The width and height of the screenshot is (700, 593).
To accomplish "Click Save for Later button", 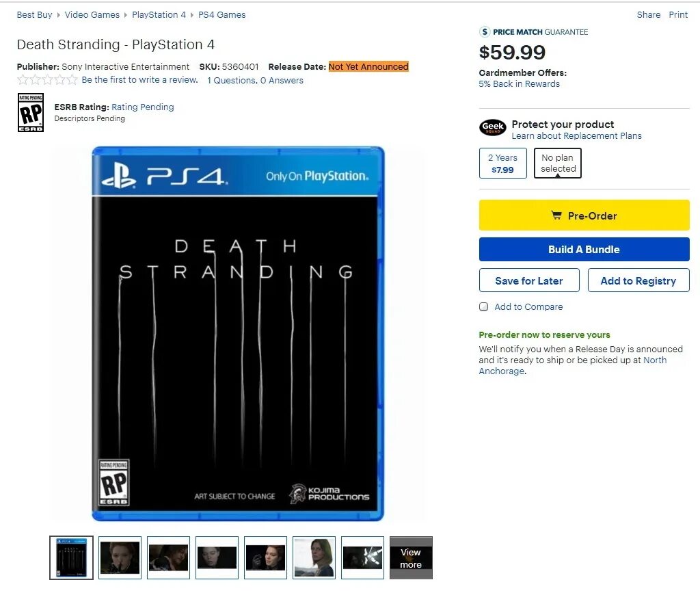I will click(529, 280).
